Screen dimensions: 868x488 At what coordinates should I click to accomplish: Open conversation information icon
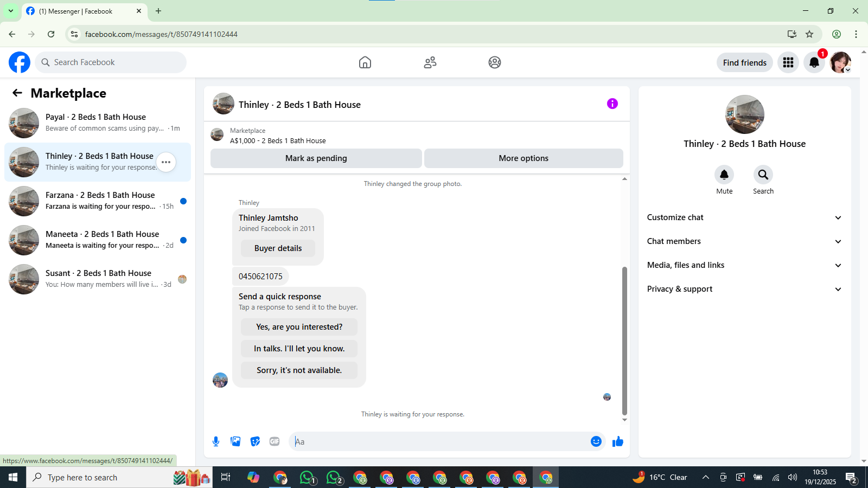[x=612, y=104]
